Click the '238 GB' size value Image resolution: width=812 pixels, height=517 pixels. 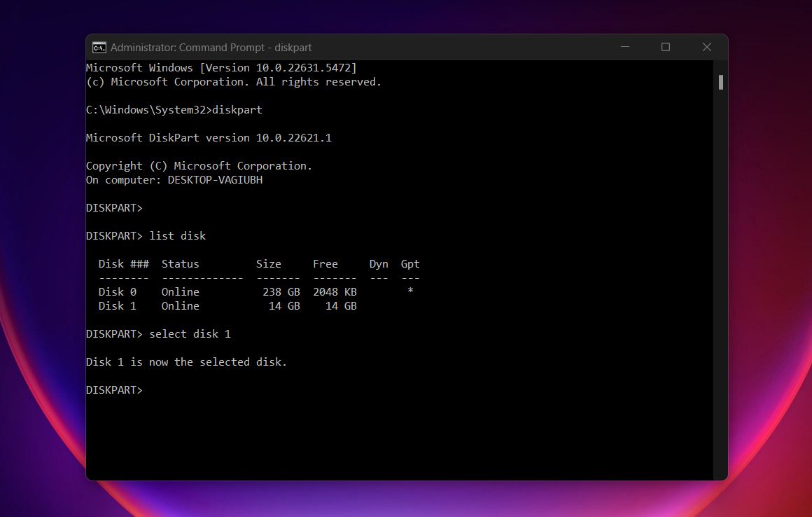pos(281,291)
